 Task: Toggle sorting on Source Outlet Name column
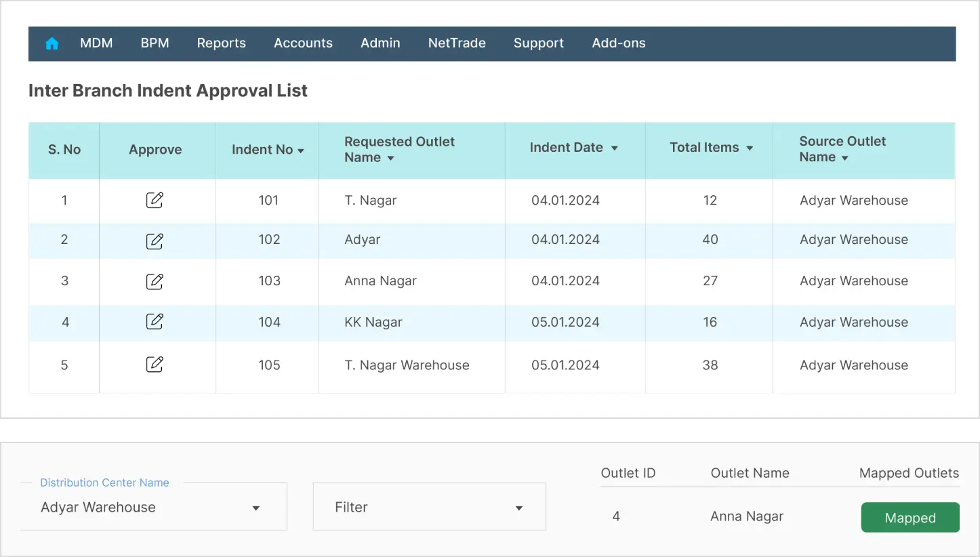click(843, 157)
